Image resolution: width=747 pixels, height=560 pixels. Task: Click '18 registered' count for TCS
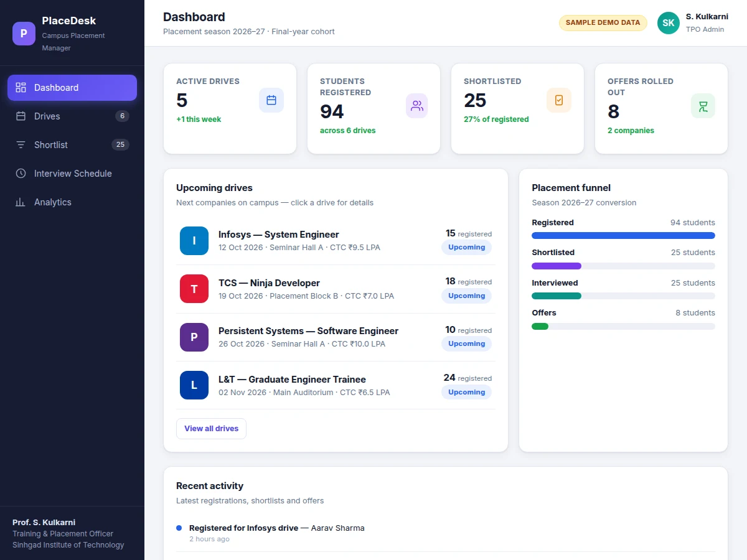point(469,282)
